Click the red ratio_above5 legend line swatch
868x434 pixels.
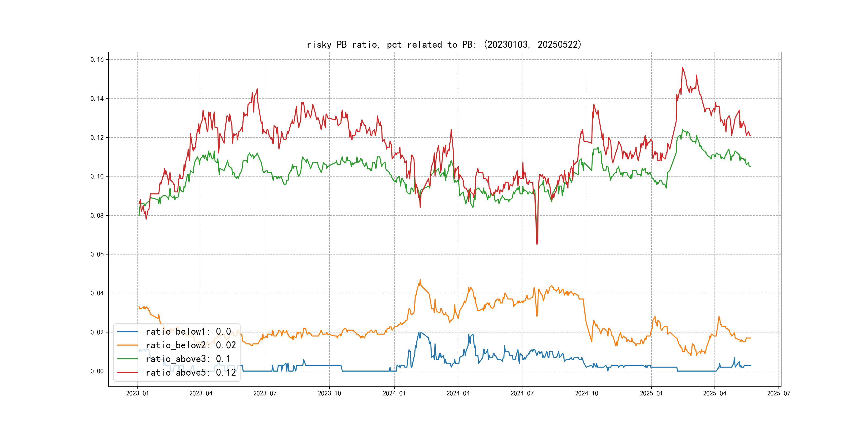tap(127, 372)
